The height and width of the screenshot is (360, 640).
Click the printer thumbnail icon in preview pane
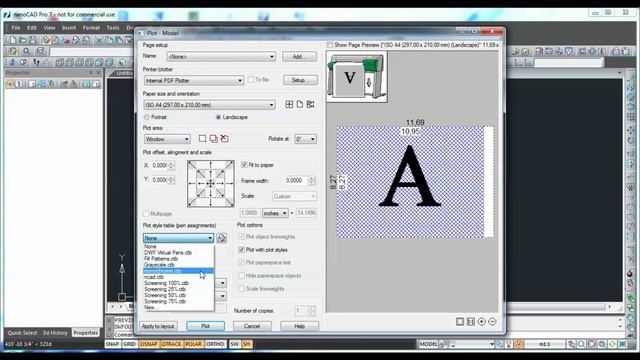click(357, 77)
